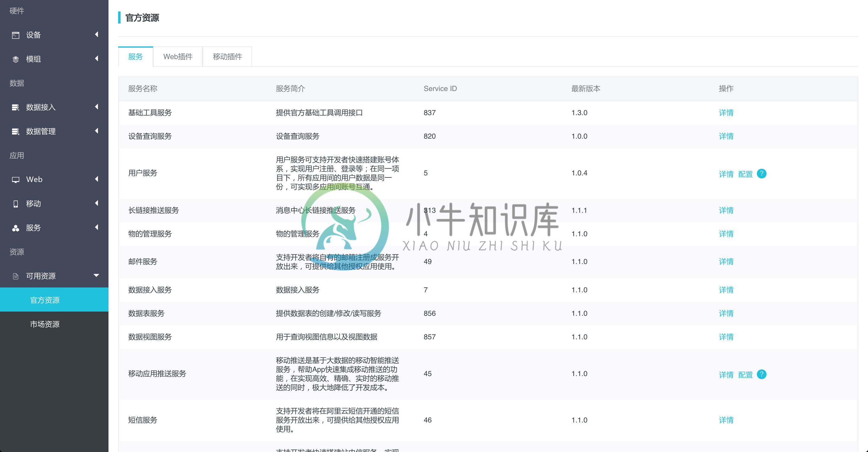Click the 长链接推送服务 service name

point(154,211)
